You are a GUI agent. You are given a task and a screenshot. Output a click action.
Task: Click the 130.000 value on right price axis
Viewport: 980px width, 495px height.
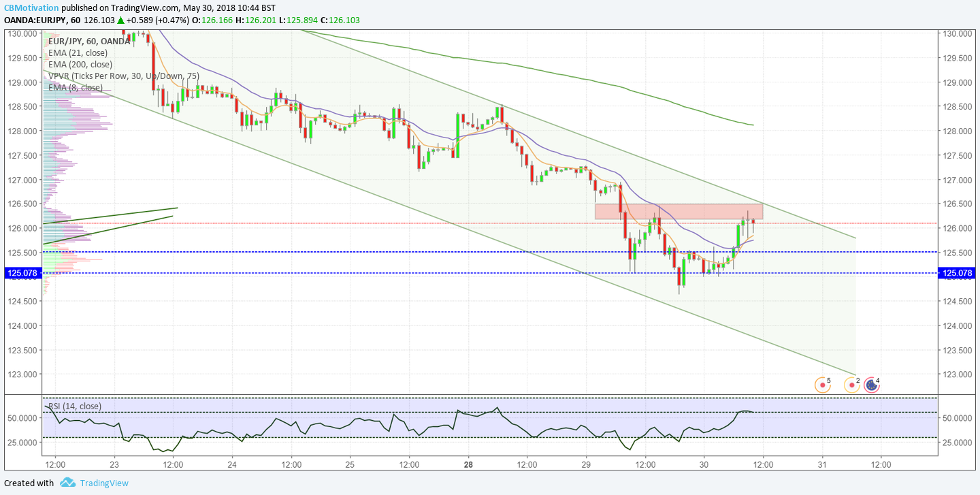pyautogui.click(x=956, y=33)
